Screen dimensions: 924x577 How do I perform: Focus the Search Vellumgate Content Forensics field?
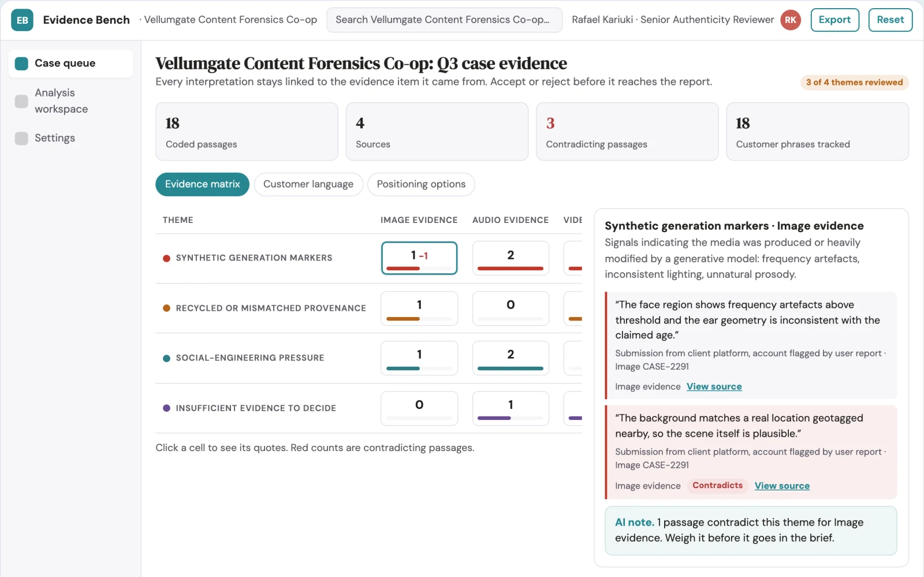[x=444, y=20]
